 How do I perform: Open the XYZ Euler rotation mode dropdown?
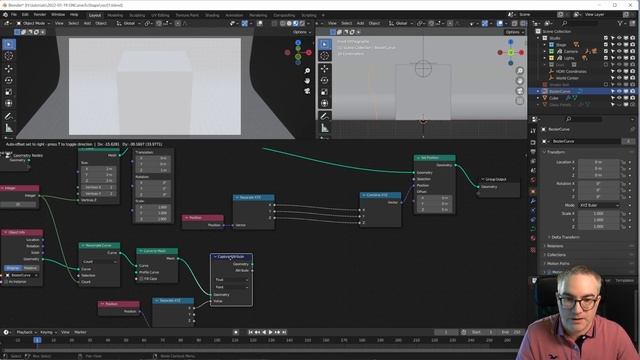pyautogui.click(x=599, y=205)
